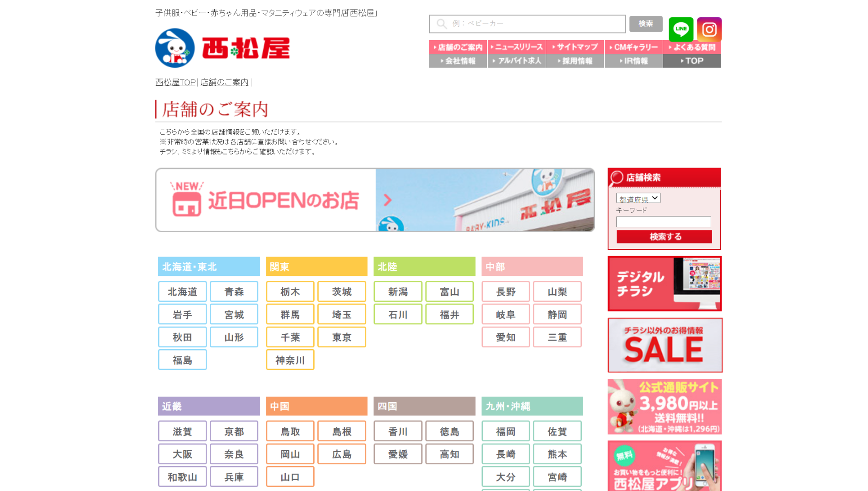This screenshot has width=868, height=491.
Task: Choose 千葉 in the 関東 region
Action: tap(290, 337)
